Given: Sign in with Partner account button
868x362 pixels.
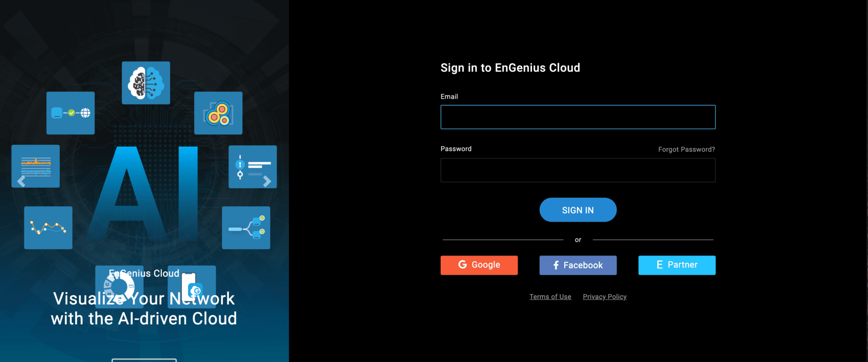Looking at the screenshot, I should point(677,265).
